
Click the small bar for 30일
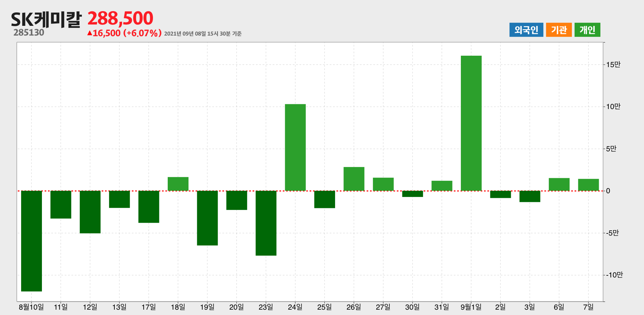413,194
